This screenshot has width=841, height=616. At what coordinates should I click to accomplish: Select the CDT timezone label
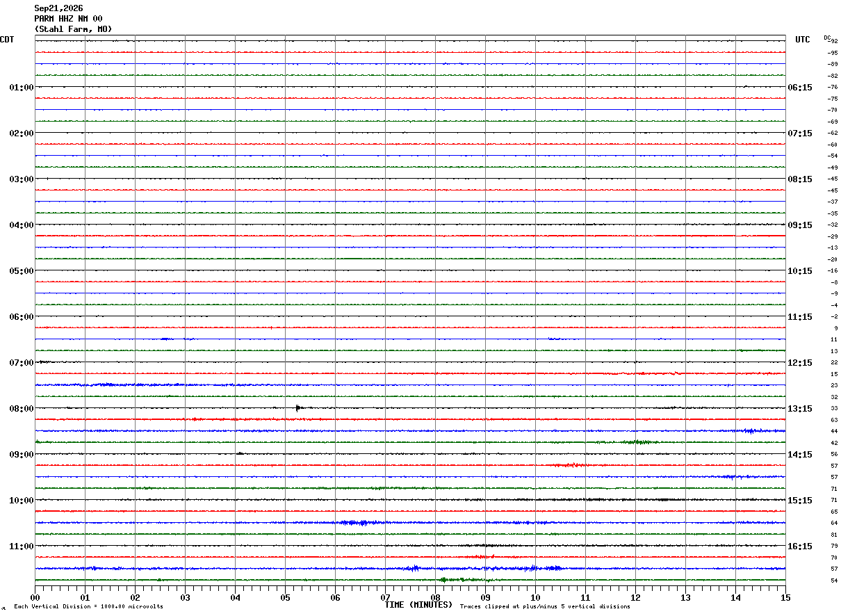pos(7,40)
